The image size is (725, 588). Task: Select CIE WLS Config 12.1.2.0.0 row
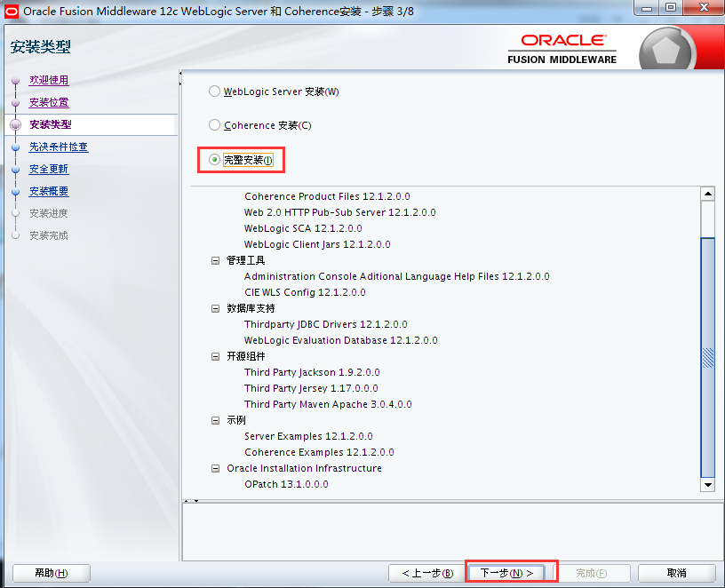(305, 292)
